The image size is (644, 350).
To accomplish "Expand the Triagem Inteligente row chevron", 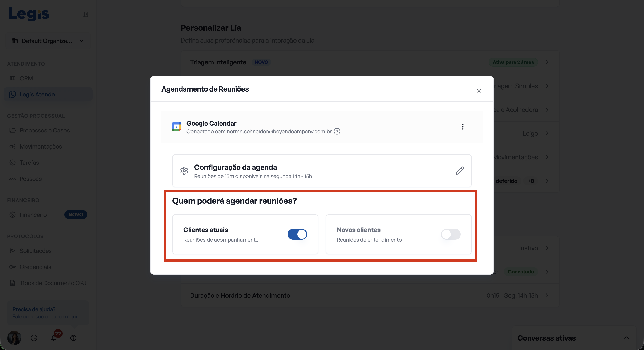I will [x=547, y=62].
